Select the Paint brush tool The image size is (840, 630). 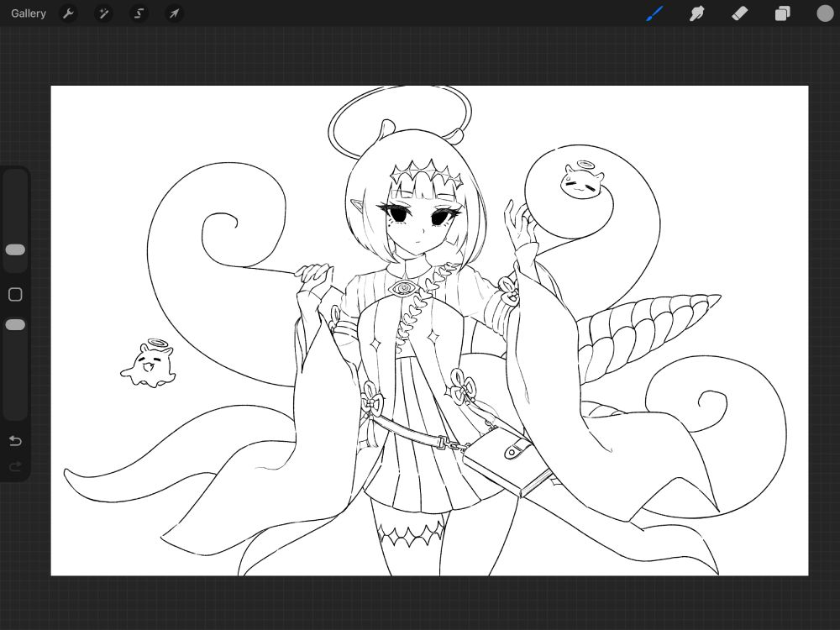click(654, 13)
